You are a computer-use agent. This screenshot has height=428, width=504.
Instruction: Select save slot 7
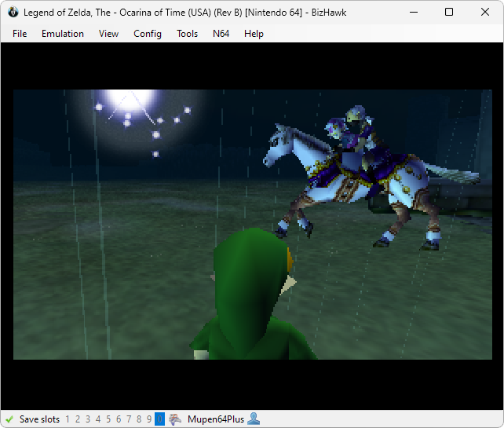coord(129,419)
